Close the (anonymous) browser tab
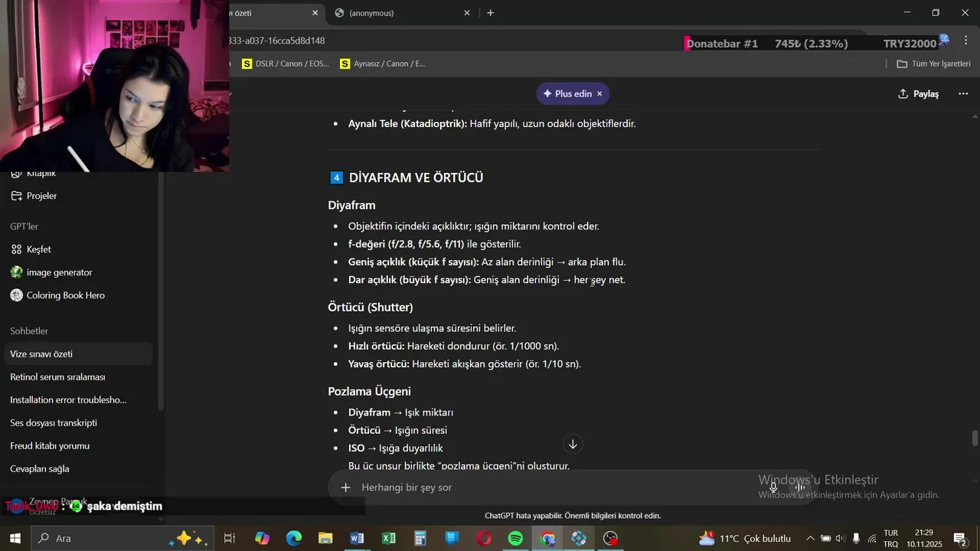The height and width of the screenshot is (551, 980). point(467,13)
